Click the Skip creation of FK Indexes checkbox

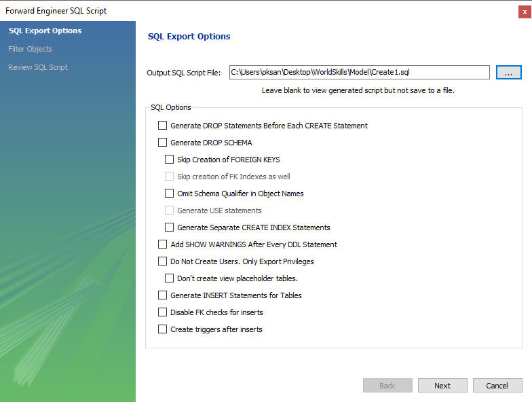tap(170, 177)
